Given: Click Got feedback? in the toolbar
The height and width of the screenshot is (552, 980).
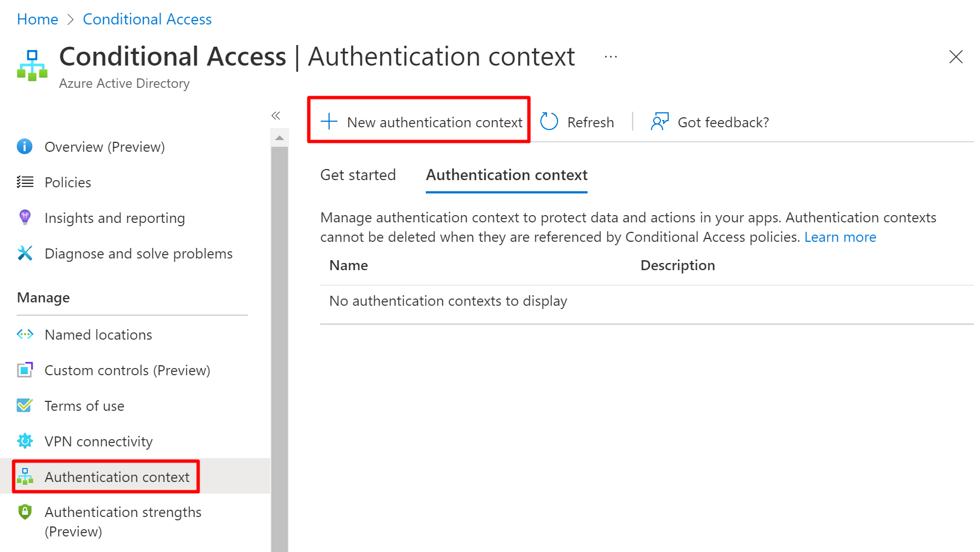Looking at the screenshot, I should tap(710, 122).
